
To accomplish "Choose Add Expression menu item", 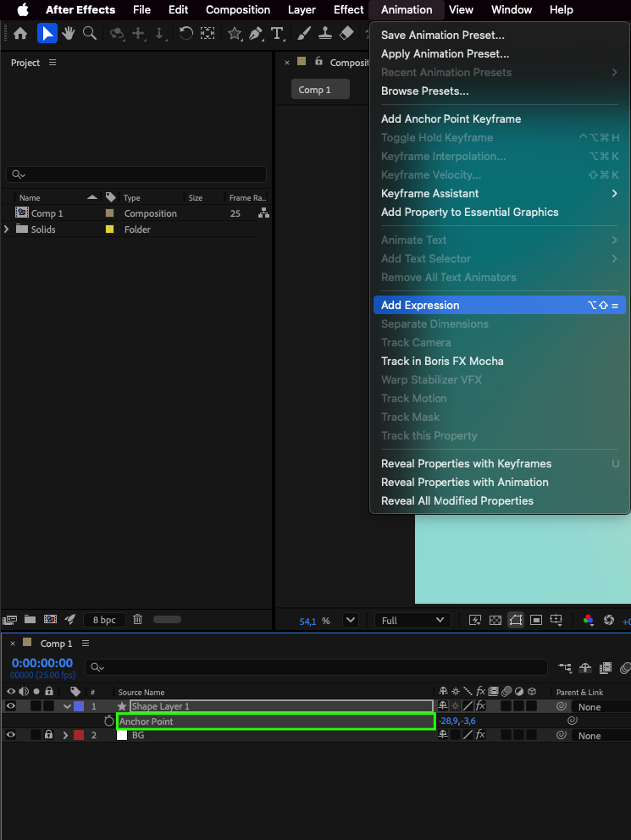I will pos(499,306).
